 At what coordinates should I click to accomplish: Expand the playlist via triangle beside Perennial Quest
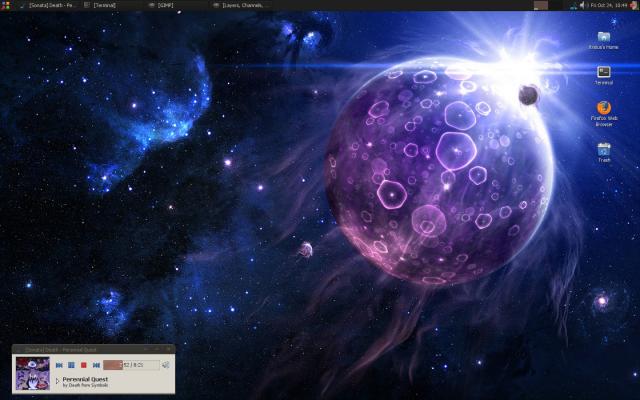tap(57, 381)
